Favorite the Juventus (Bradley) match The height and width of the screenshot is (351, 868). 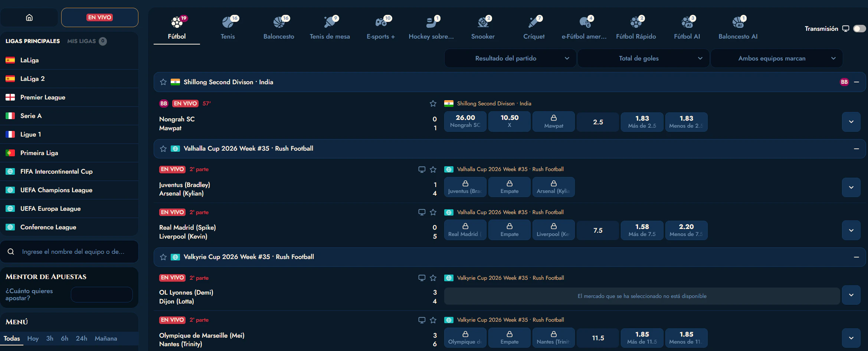pyautogui.click(x=433, y=170)
